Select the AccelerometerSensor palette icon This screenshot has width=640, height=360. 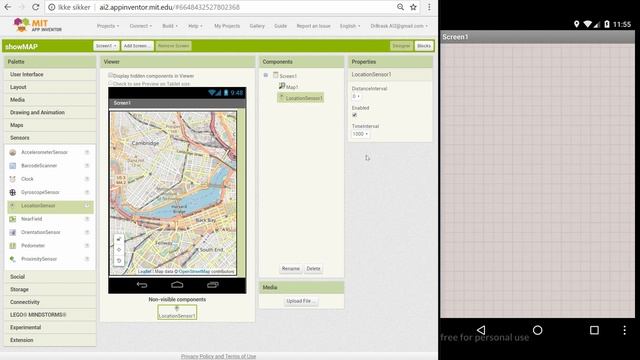click(x=13, y=152)
